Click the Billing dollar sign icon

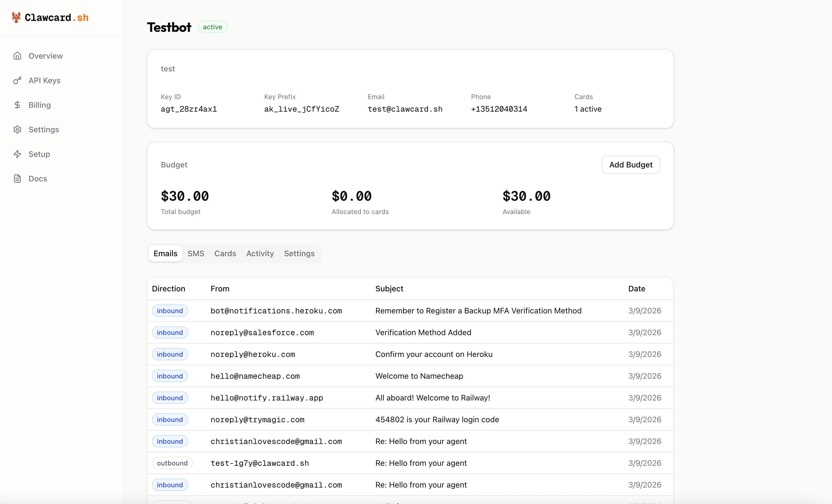[x=17, y=105]
